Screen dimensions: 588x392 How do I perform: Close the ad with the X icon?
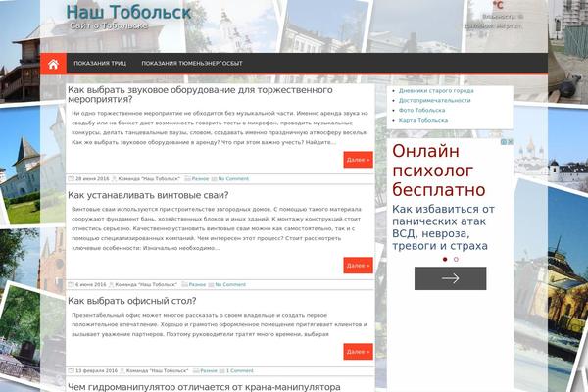511,142
